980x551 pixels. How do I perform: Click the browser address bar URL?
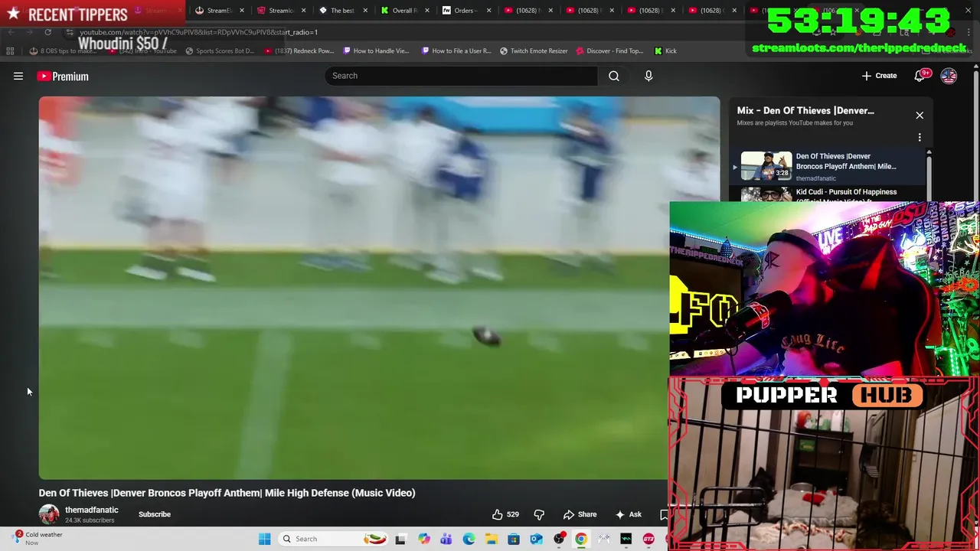pyautogui.click(x=198, y=32)
